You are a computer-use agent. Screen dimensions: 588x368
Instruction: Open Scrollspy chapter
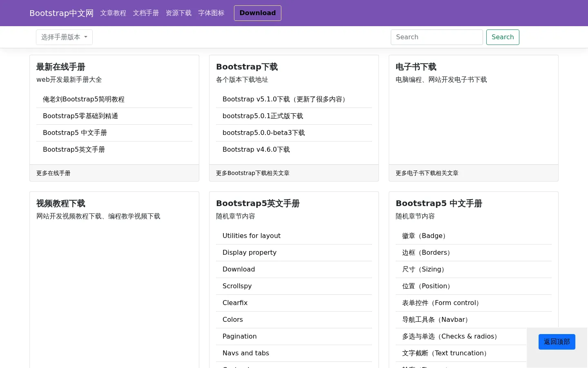237,286
